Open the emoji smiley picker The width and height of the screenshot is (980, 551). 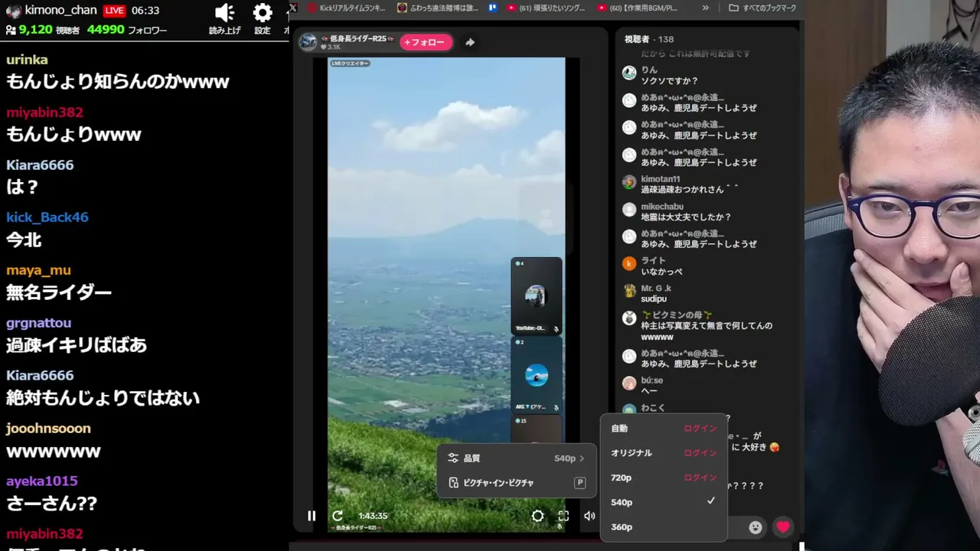pos(756,527)
